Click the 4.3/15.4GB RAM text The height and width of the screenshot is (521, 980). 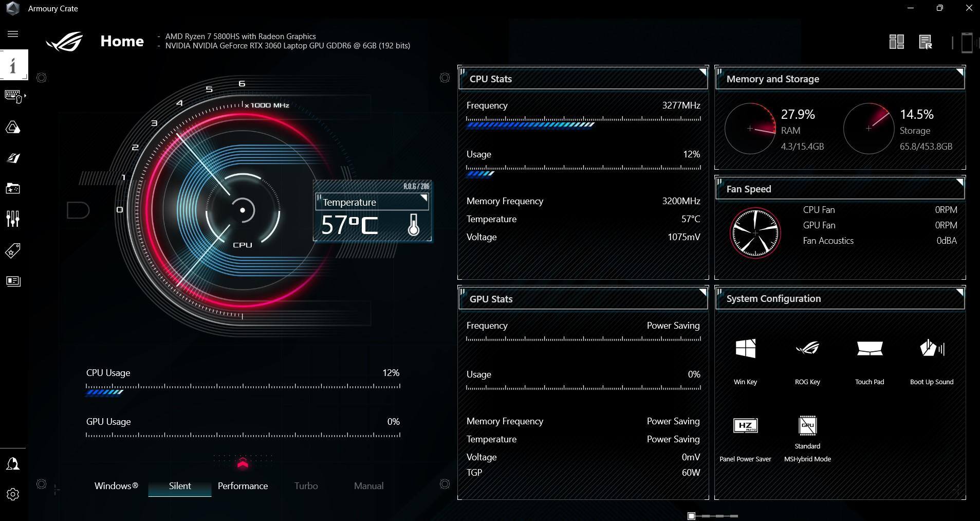[x=802, y=147]
